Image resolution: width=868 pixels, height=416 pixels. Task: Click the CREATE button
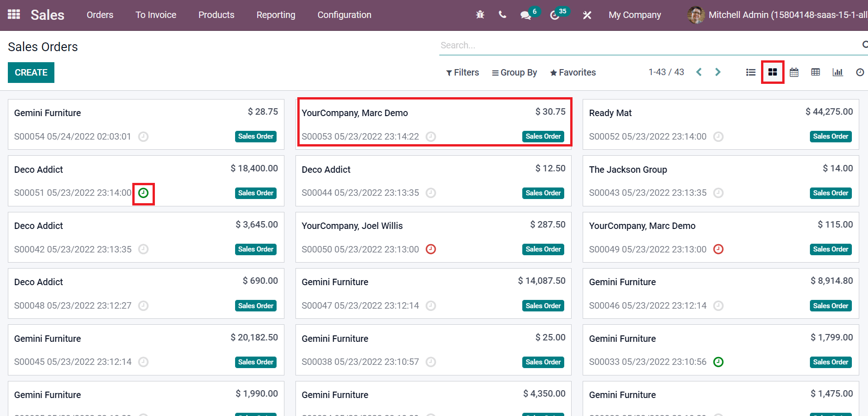(x=31, y=72)
